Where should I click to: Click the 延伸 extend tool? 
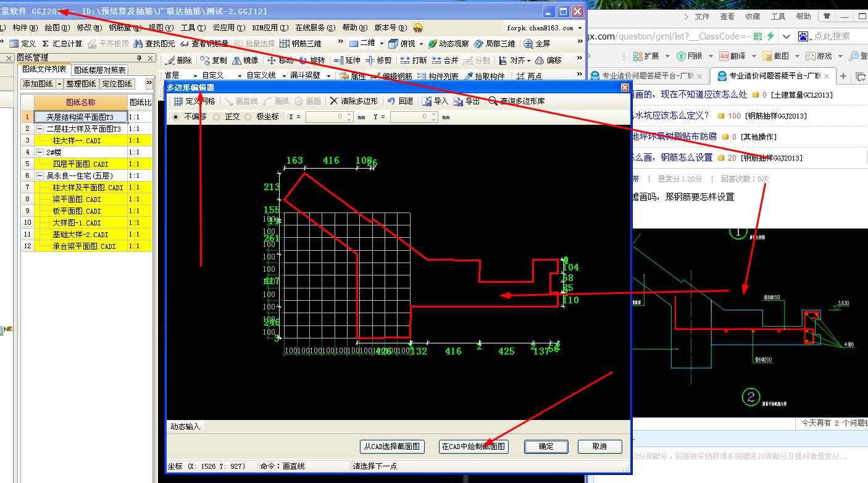click(346, 61)
